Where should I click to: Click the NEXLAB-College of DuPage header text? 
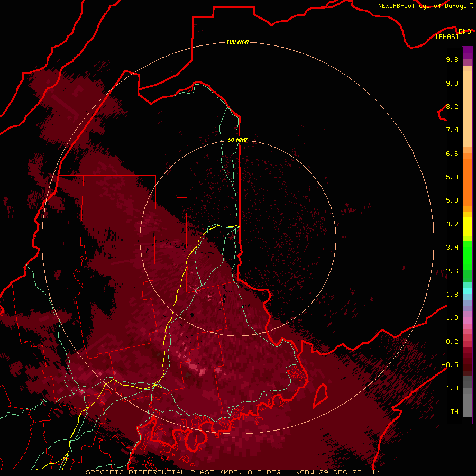[422, 6]
